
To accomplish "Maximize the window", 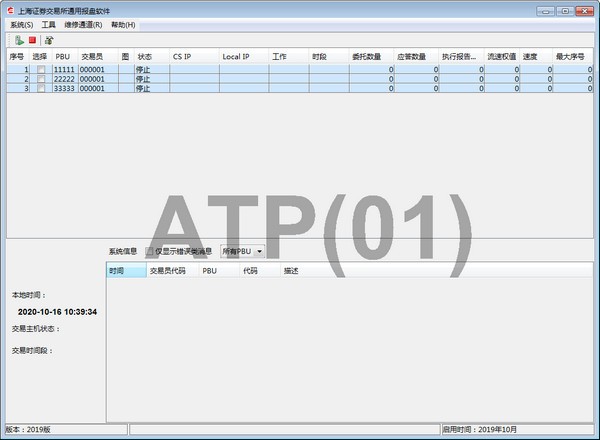I will click(x=565, y=11).
